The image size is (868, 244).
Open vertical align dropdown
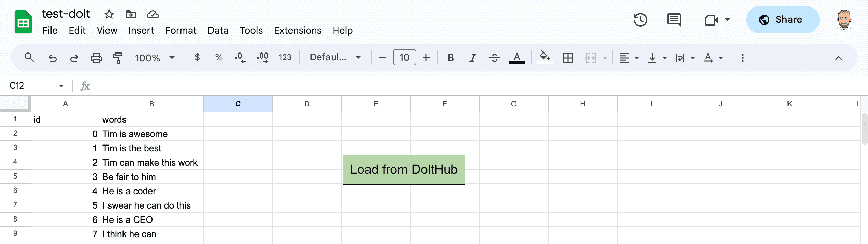657,58
